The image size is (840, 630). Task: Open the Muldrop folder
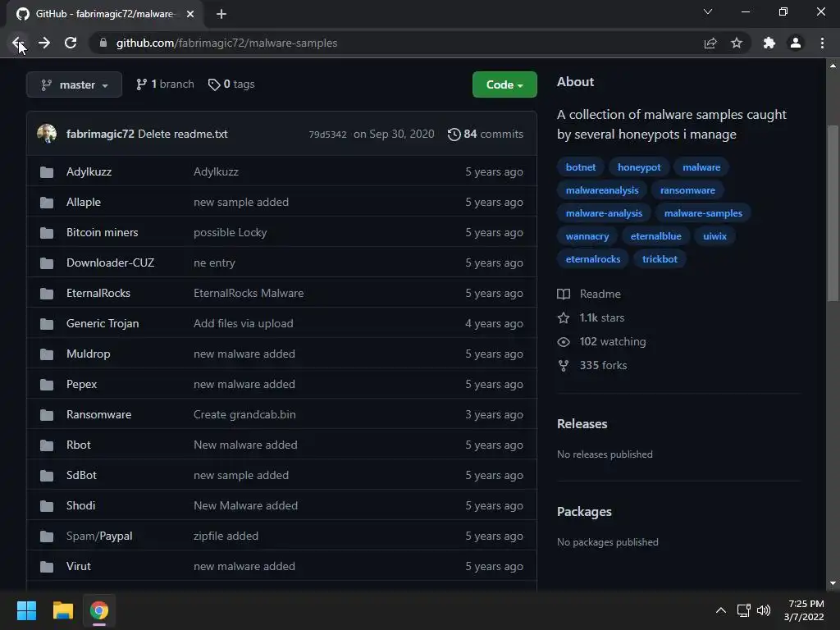pos(89,354)
